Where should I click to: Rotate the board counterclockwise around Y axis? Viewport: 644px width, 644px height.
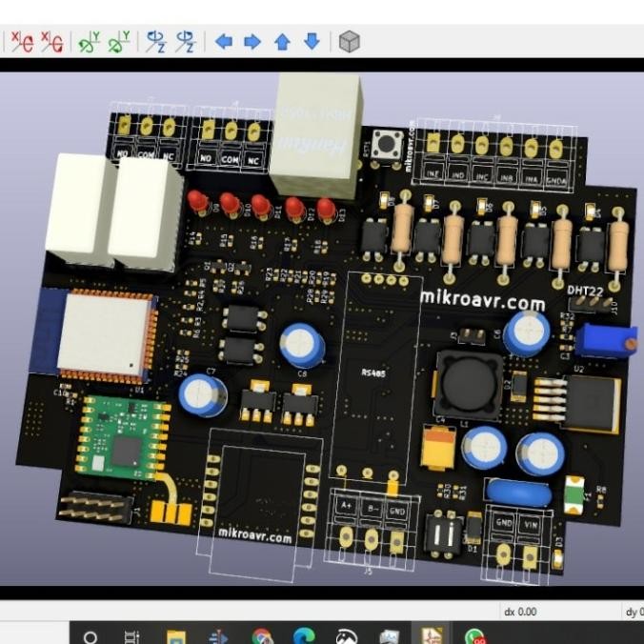(x=119, y=42)
